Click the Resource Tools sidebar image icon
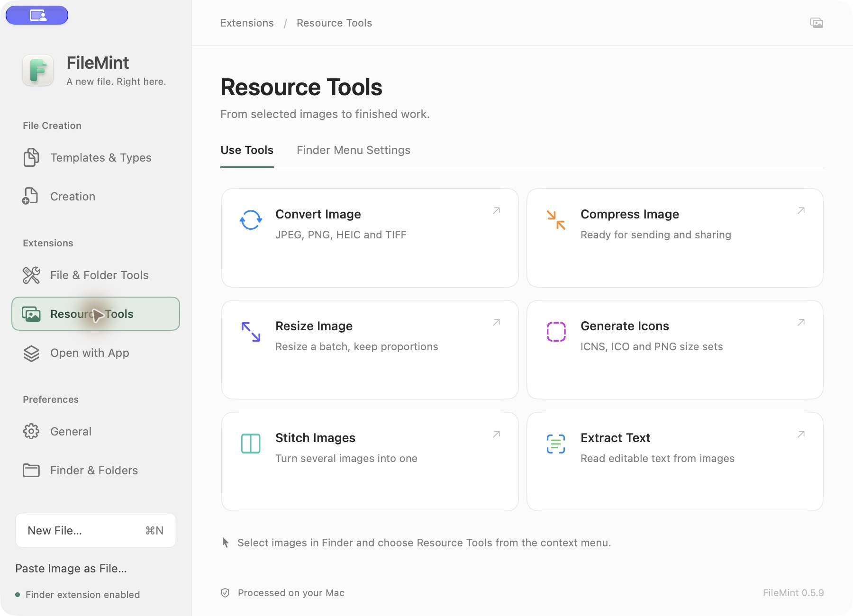Viewport: 853px width, 616px height. tap(31, 314)
